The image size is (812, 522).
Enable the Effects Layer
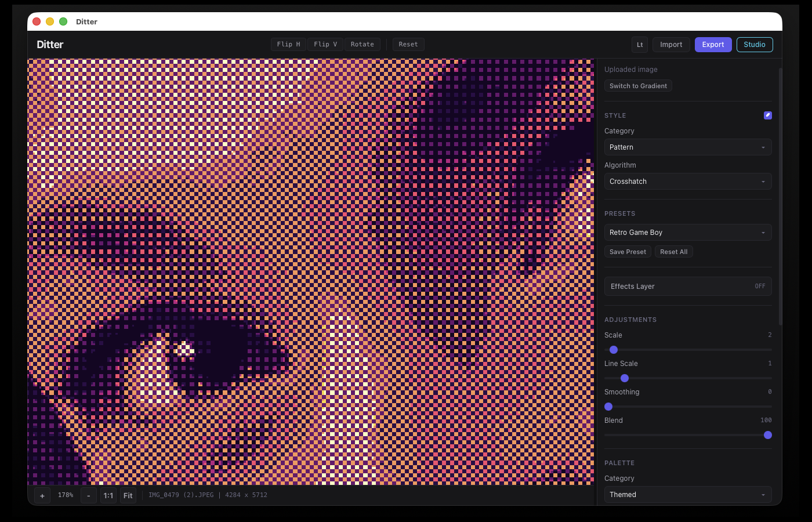[688, 286]
